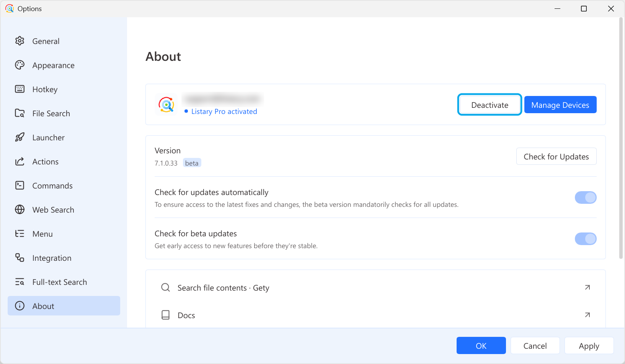Open Search file contents Gety row
Image resolution: width=625 pixels, height=364 pixels.
click(375, 288)
